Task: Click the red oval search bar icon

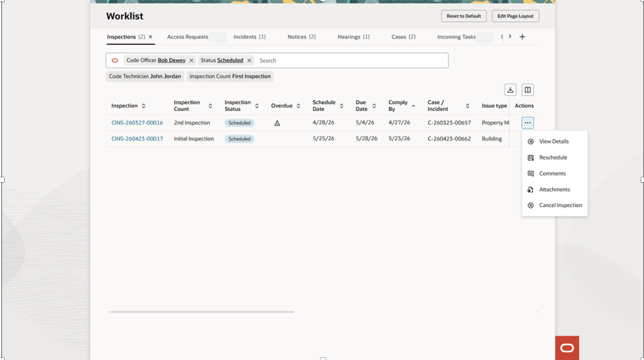Action: 115,60
